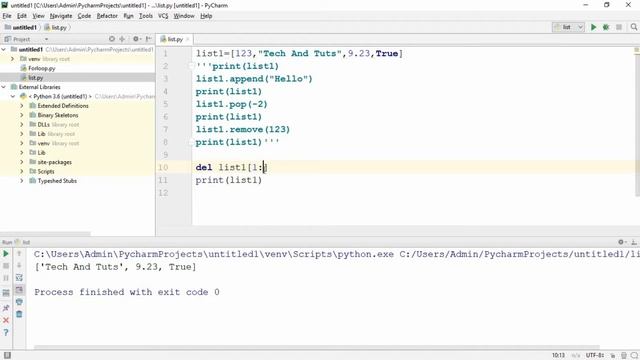Viewport: 640px width, 360px height.
Task: Open the Help menu
Action: pos(206,16)
